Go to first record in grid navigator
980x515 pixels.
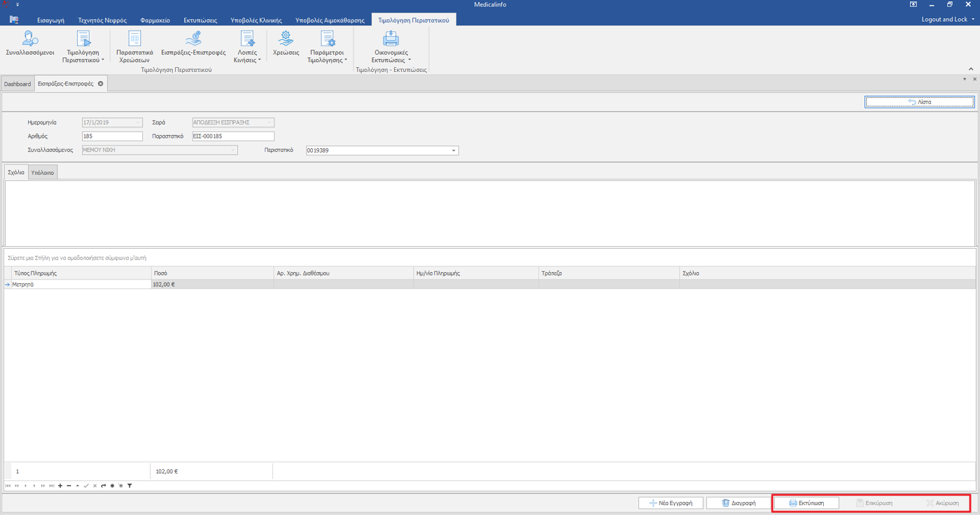point(8,486)
